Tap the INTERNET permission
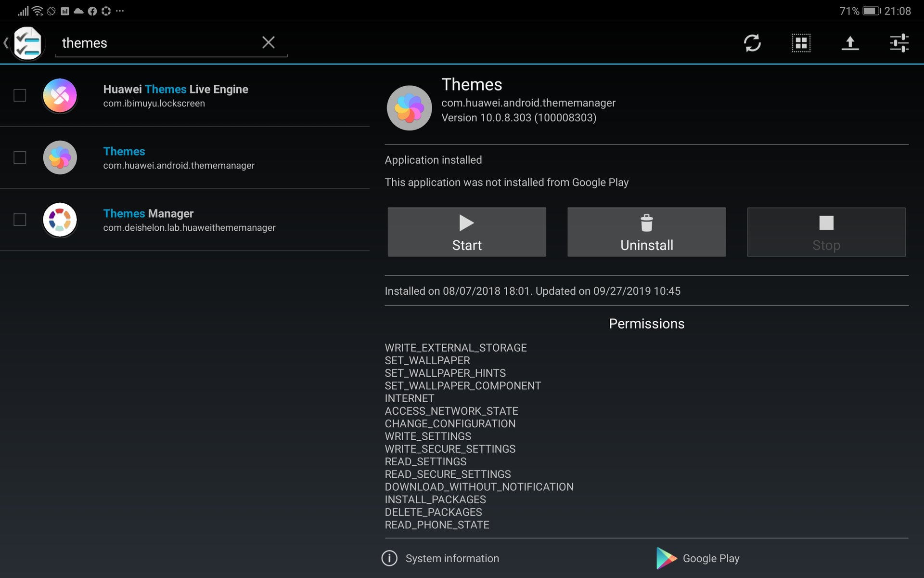 point(410,398)
